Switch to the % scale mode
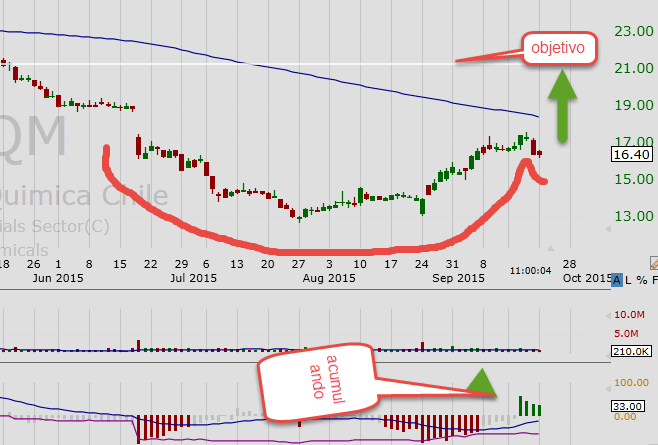The image size is (658, 445). 642,280
